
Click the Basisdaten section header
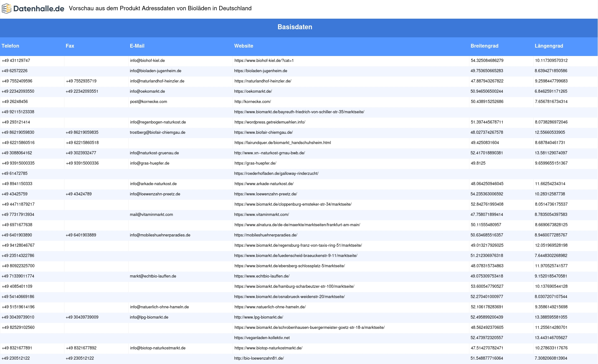tap(295, 27)
